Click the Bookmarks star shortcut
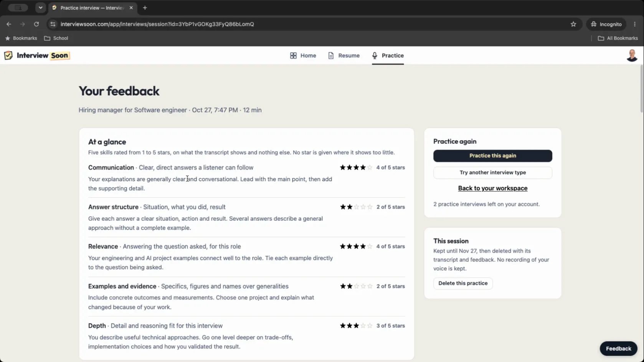The height and width of the screenshot is (362, 644). [x=21, y=38]
